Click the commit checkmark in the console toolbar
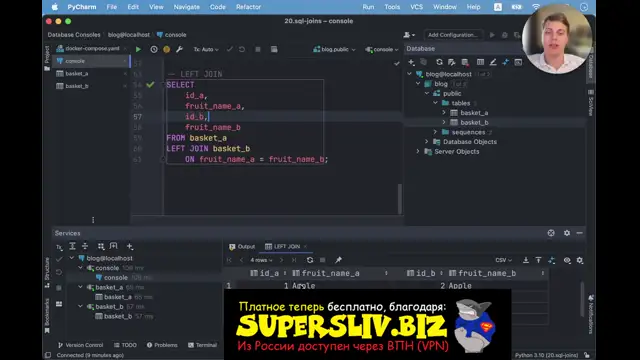This screenshot has height=360, width=640. pyautogui.click(x=230, y=49)
